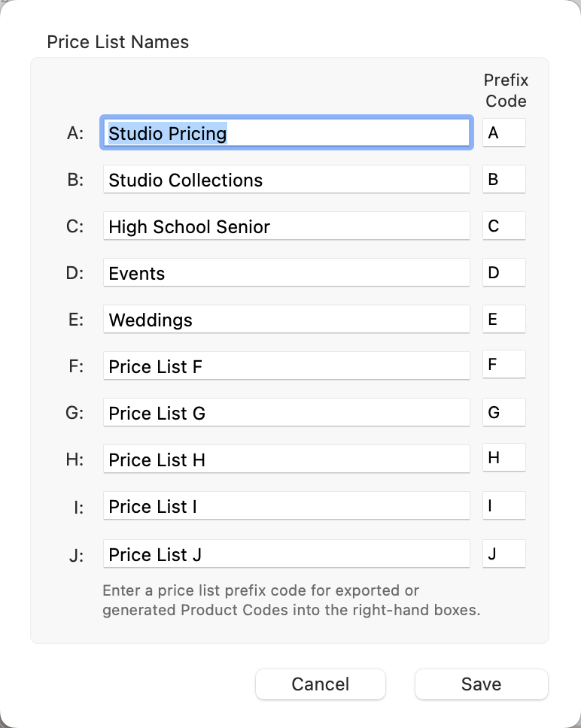Click the Price List I name field
The image size is (581, 728).
pos(286,506)
